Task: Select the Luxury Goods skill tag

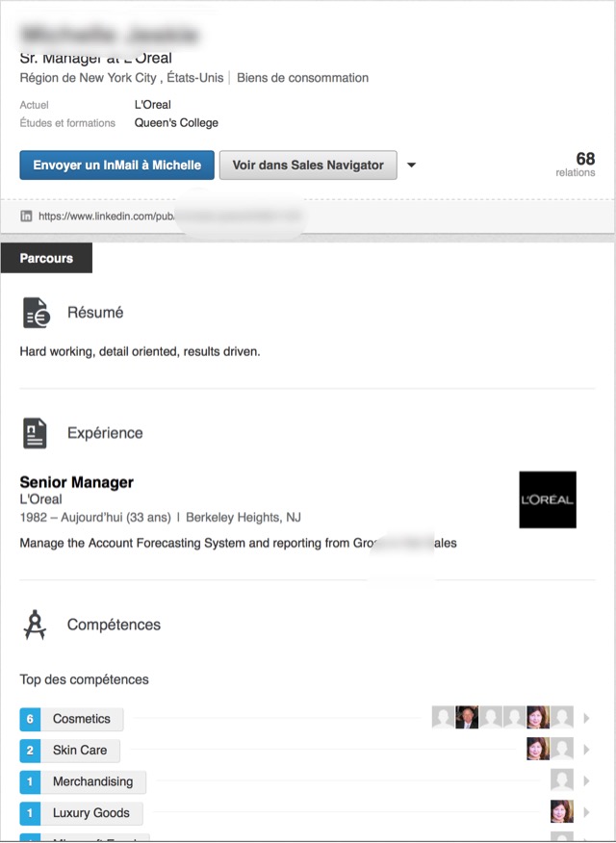Action: tap(91, 813)
